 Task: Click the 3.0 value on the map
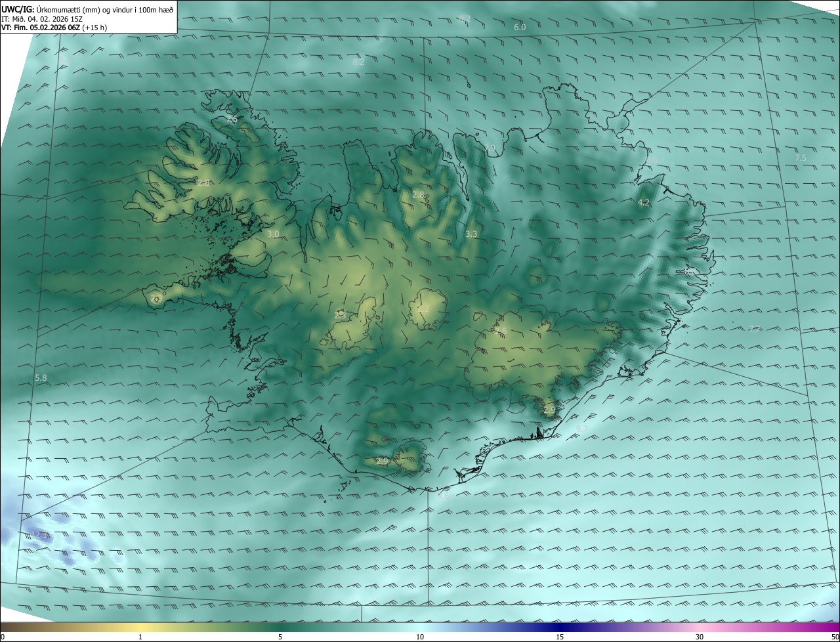273,234
